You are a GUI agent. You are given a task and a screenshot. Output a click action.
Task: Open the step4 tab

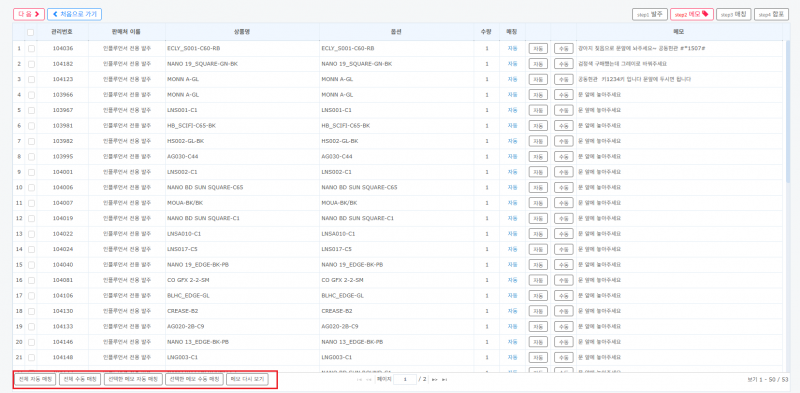pos(771,14)
